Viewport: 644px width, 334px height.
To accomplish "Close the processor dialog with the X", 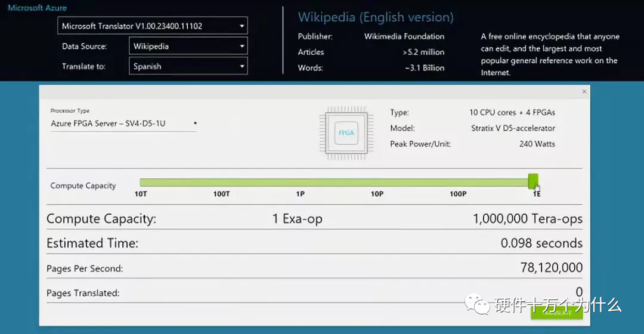I will coord(584,92).
